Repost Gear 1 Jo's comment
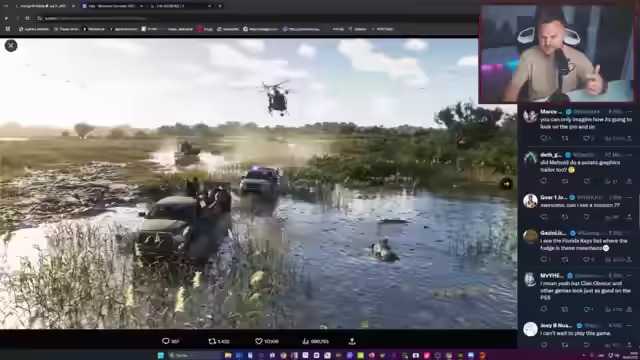 [565, 217]
